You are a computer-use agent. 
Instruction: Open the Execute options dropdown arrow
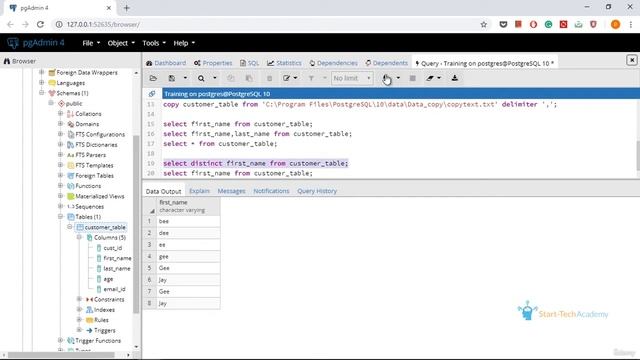398,78
